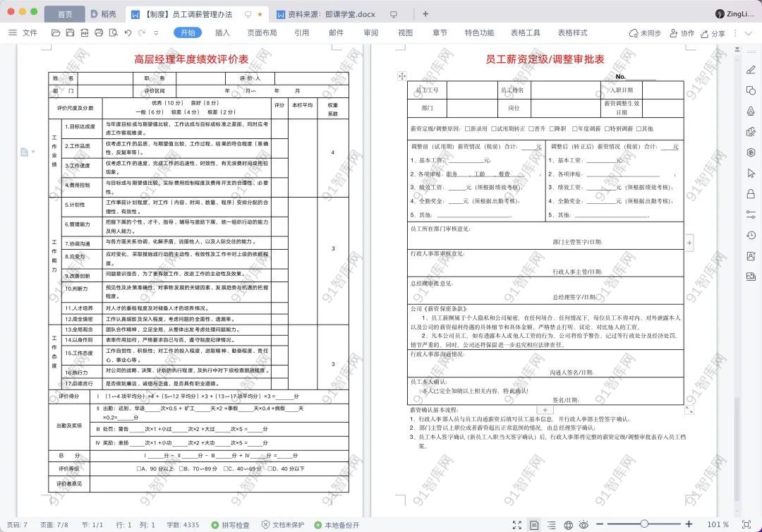Click the 协作 collaborate button
The height and width of the screenshot is (532, 762).
point(682,33)
